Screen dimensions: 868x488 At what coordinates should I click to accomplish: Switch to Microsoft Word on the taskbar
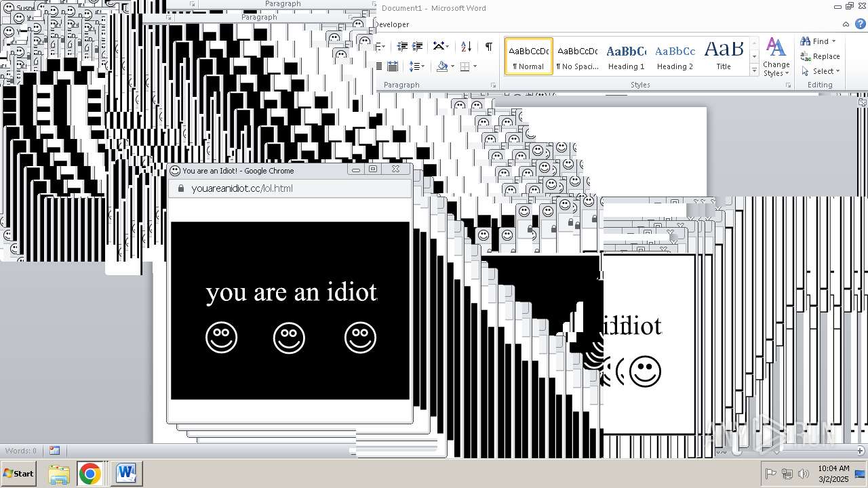click(x=126, y=474)
